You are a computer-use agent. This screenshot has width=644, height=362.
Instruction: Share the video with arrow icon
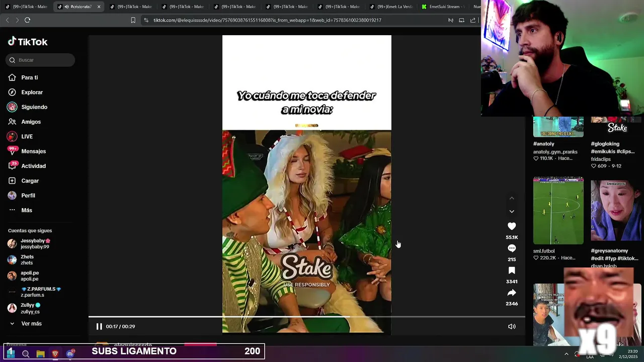pyautogui.click(x=512, y=293)
